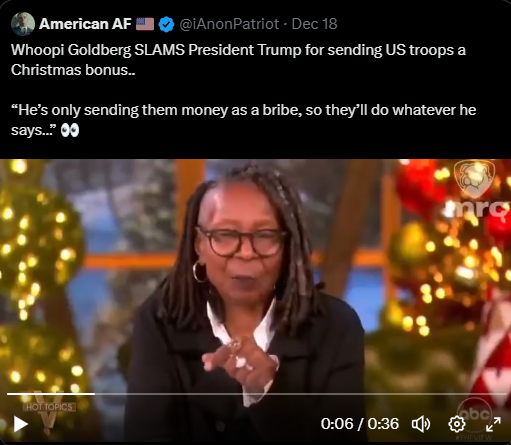The image size is (511, 445).
Task: Open the @iAnonPatriot handle link
Action: [x=229, y=24]
